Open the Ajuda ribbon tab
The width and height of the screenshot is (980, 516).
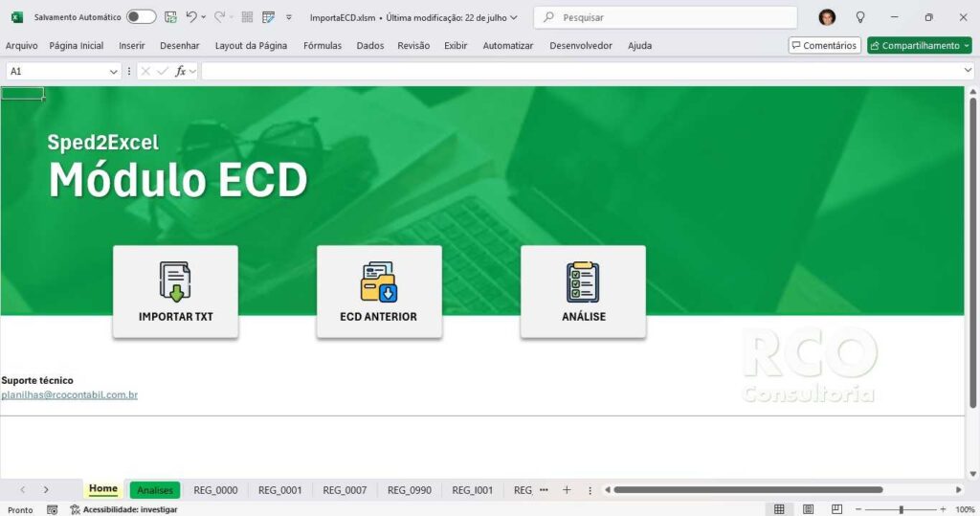(x=639, y=46)
